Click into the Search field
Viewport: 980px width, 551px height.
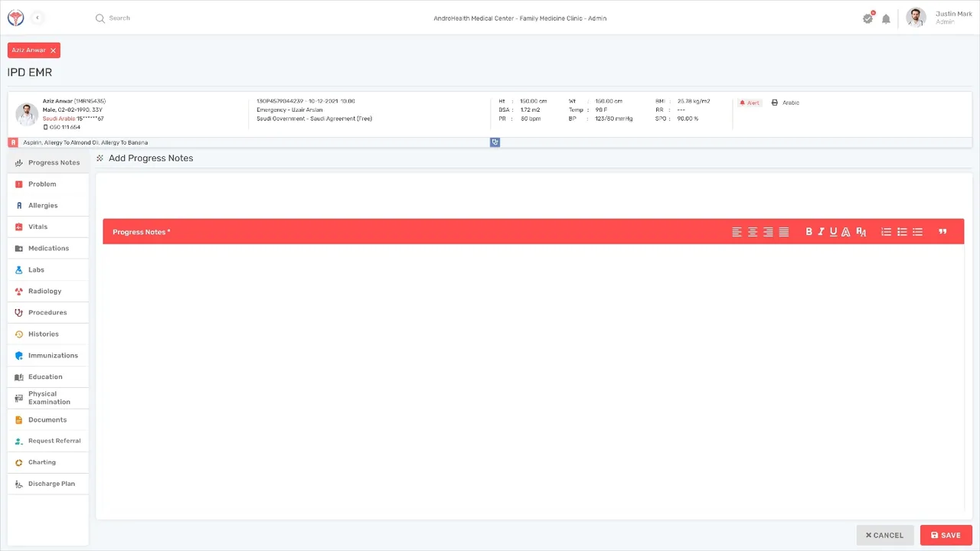119,18
